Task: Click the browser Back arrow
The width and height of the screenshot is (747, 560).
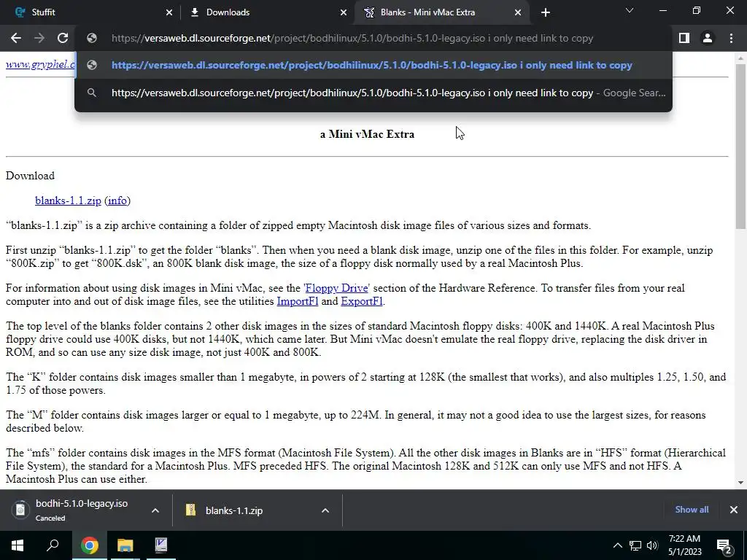Action: 16,38
